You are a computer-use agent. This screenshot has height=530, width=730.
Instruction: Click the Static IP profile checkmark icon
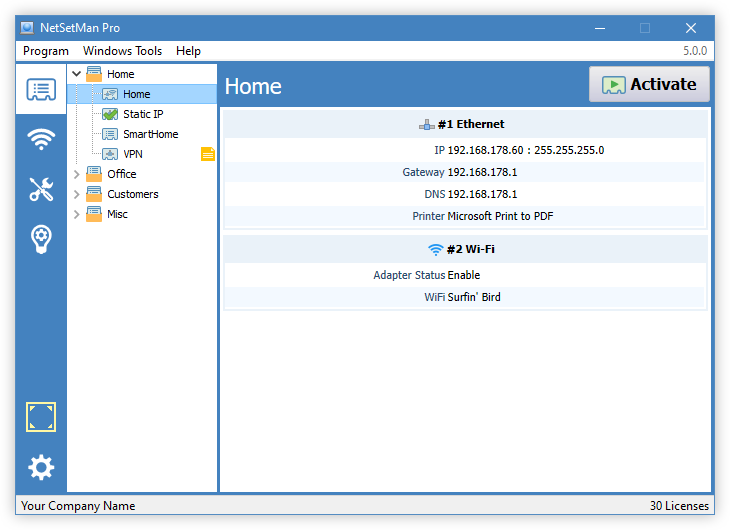click(110, 114)
